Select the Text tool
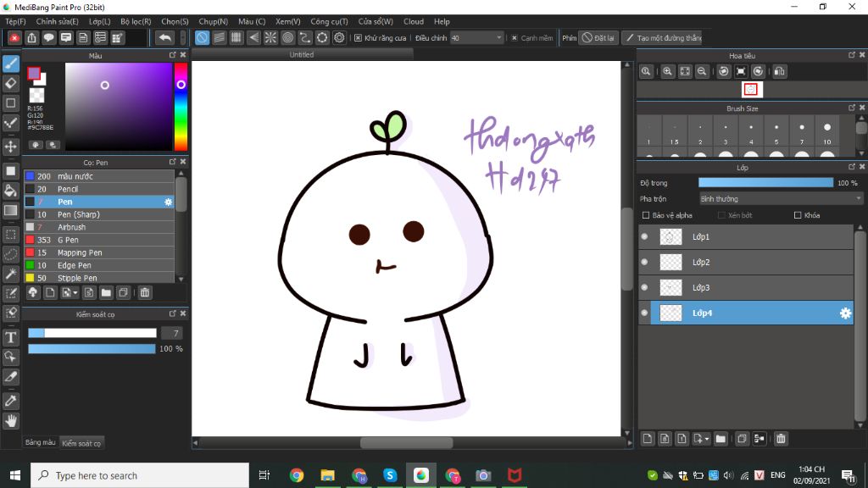868x488 pixels. point(11,337)
